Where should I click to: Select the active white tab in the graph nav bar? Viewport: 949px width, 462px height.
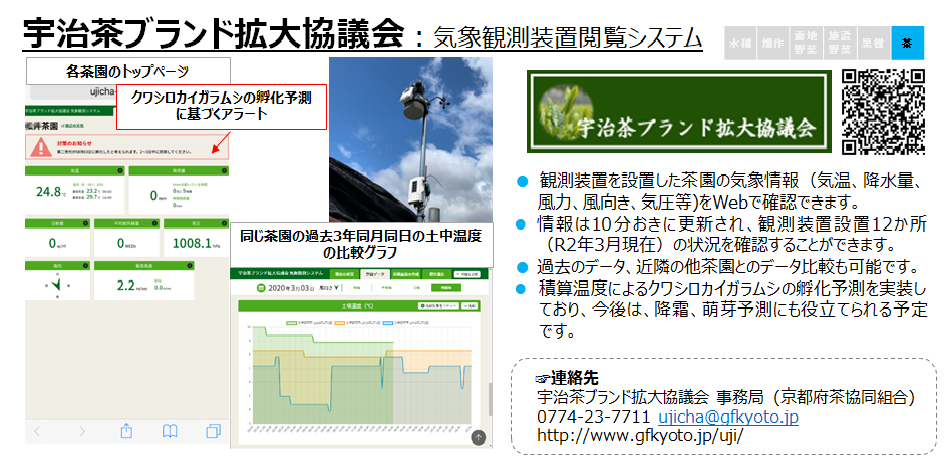tap(375, 274)
